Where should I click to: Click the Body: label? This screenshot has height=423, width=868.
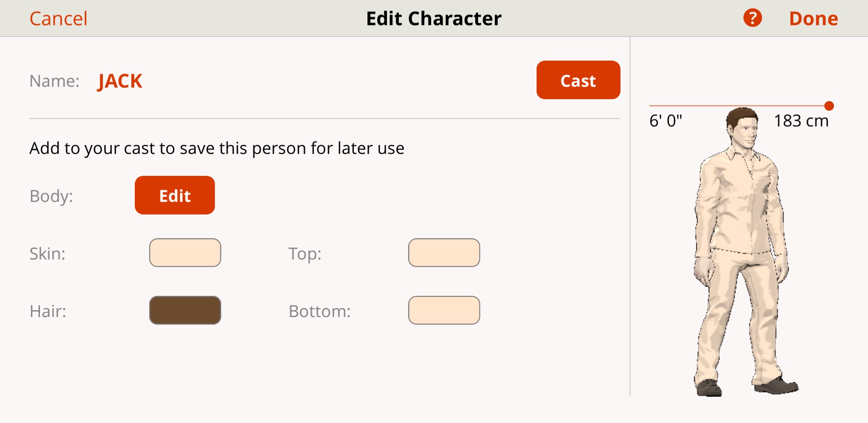(51, 196)
